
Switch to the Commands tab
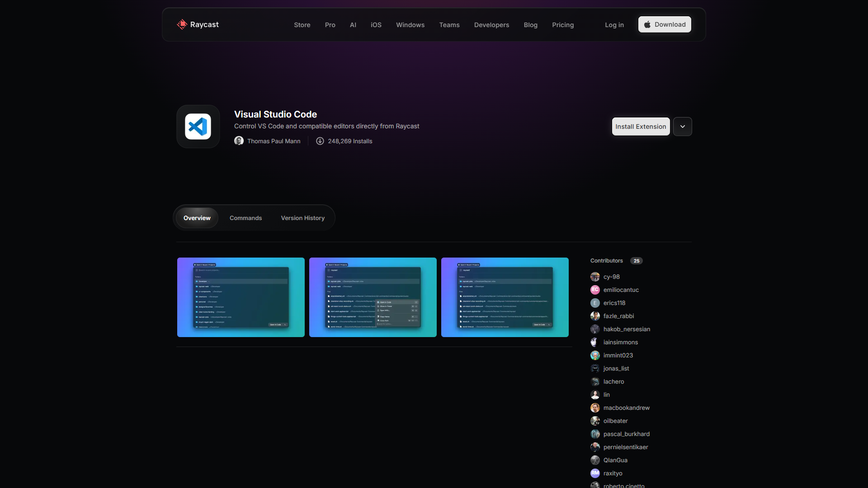[x=245, y=218]
